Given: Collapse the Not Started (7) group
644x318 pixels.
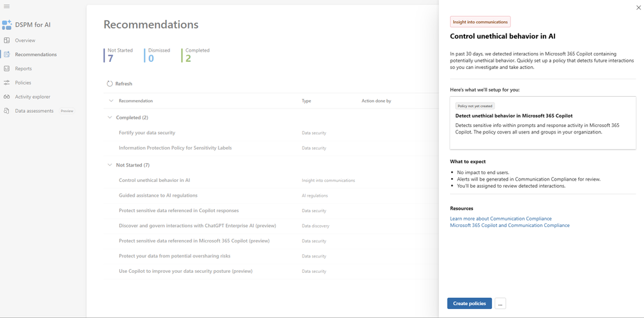Looking at the screenshot, I should click(110, 165).
